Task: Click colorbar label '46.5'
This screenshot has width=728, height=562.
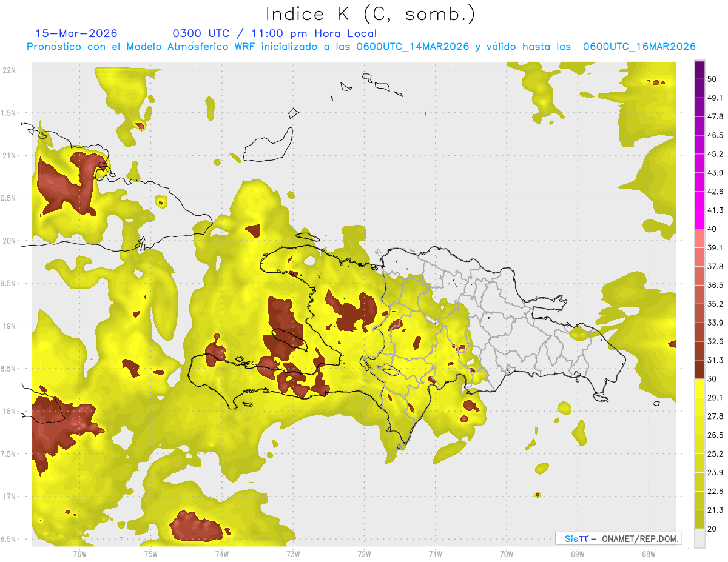Action: [716, 135]
